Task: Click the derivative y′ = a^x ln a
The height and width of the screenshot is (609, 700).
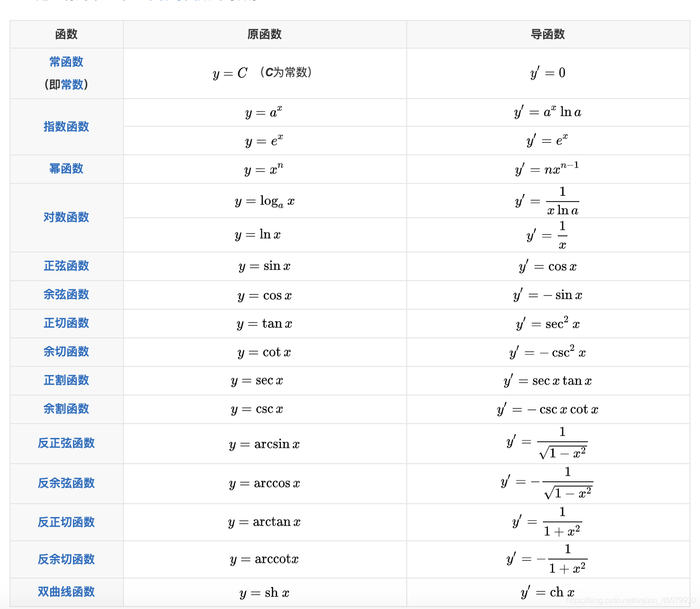Action: point(548,112)
